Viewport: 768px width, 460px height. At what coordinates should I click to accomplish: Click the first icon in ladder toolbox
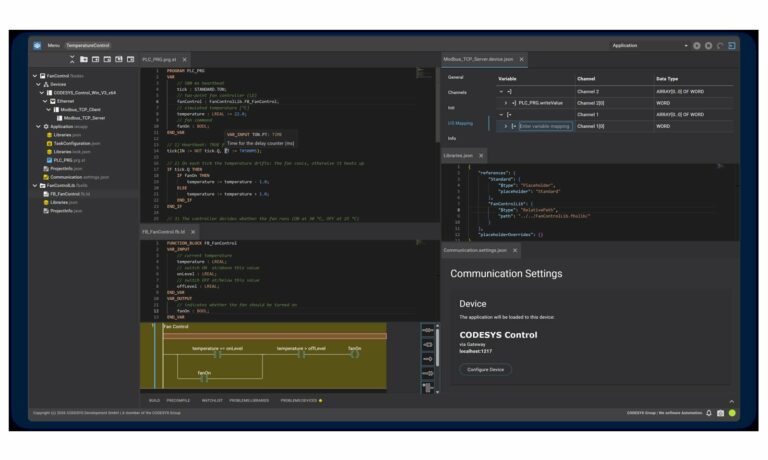tap(428, 331)
